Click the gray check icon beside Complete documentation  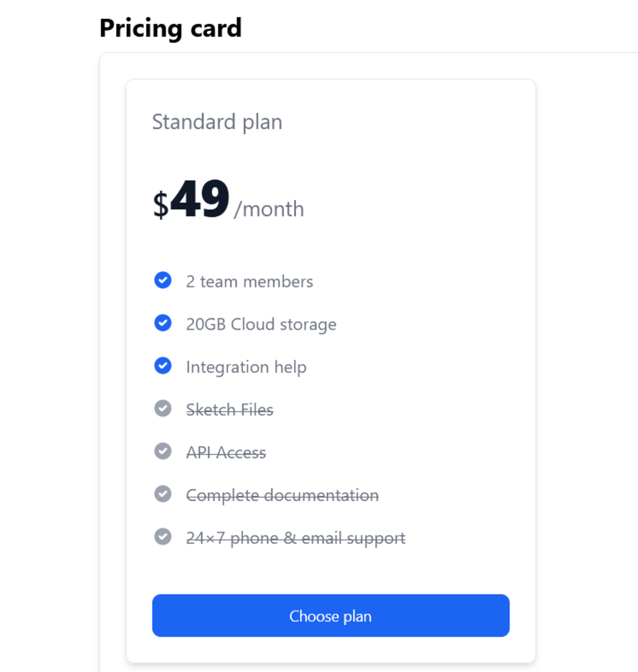click(x=163, y=494)
